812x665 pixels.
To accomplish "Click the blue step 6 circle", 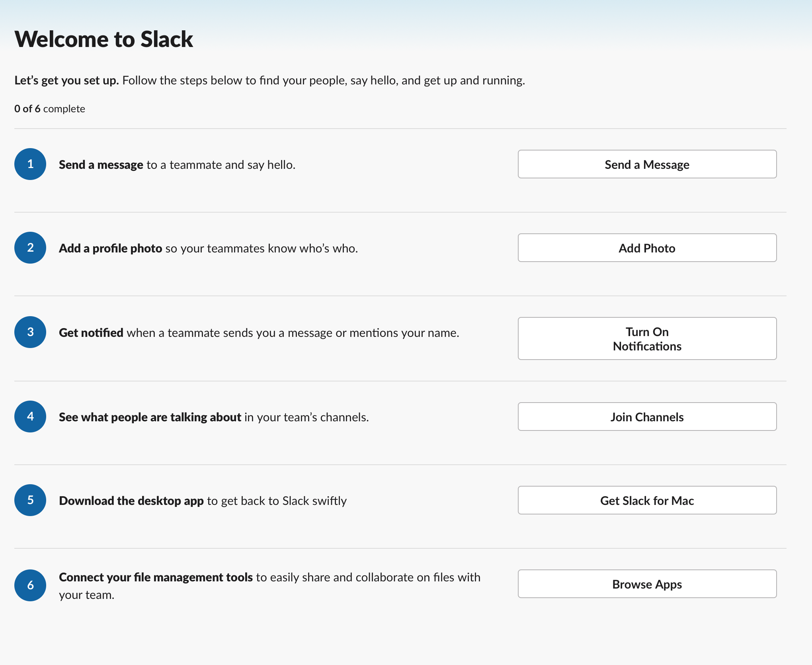I will pos(30,585).
